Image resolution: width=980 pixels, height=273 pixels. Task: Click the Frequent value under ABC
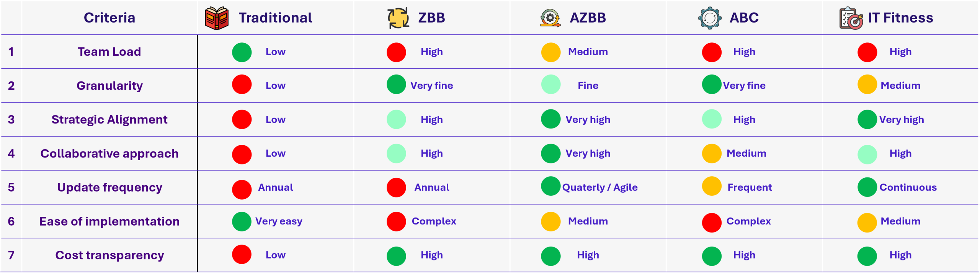750,187
